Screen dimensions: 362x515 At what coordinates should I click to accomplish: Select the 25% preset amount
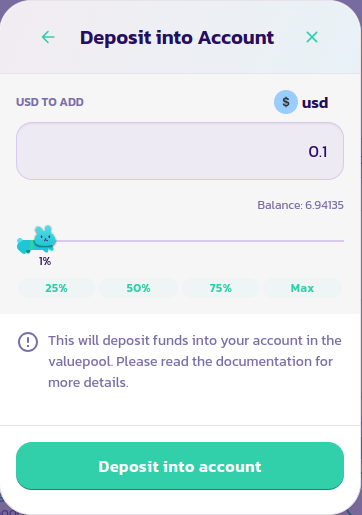tap(56, 288)
